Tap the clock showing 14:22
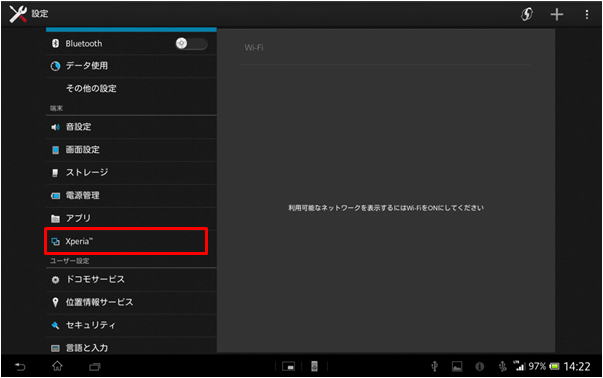 click(x=577, y=366)
